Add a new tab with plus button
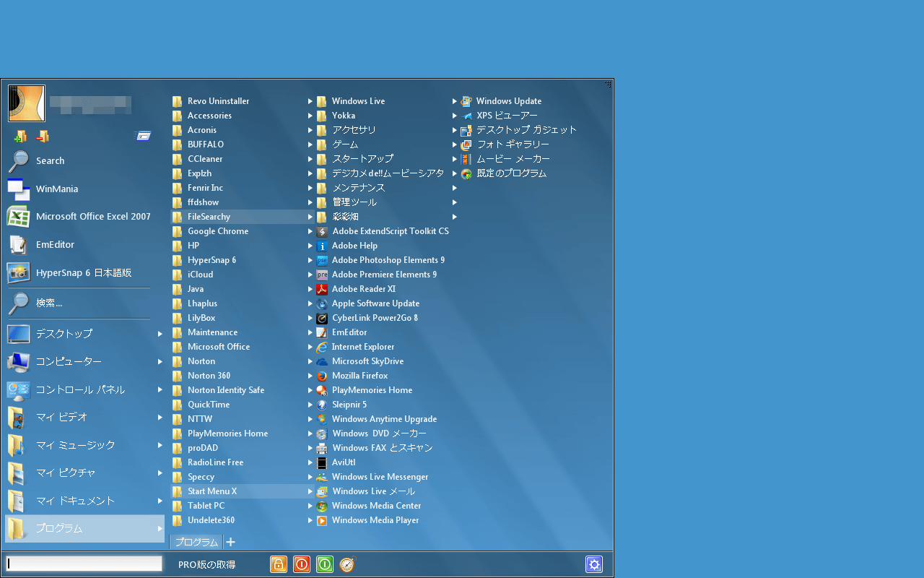Image resolution: width=924 pixels, height=578 pixels. pos(230,542)
